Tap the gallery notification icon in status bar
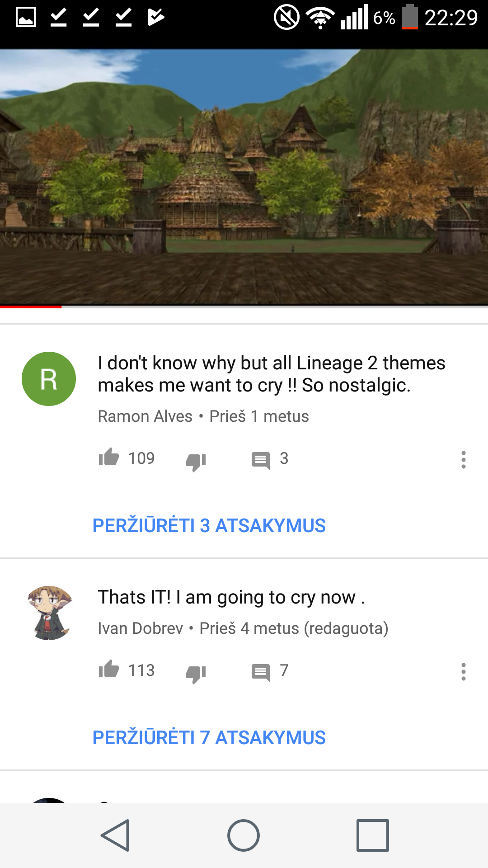 (26, 18)
